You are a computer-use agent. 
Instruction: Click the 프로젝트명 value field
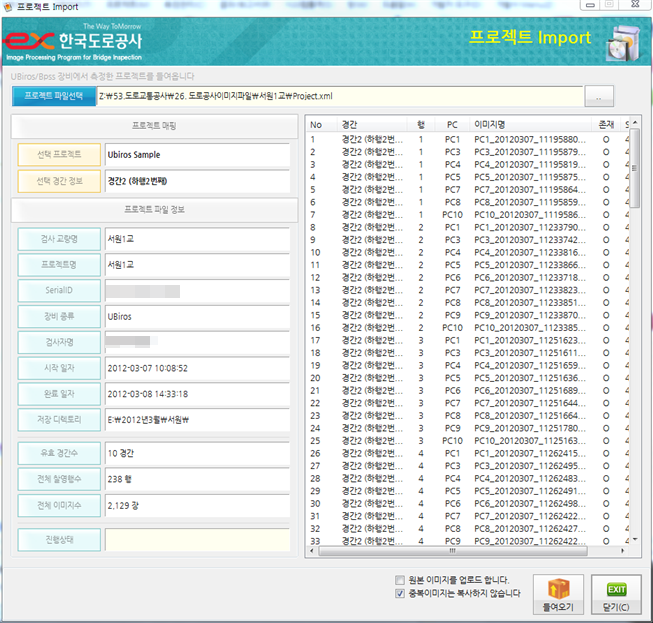click(197, 265)
